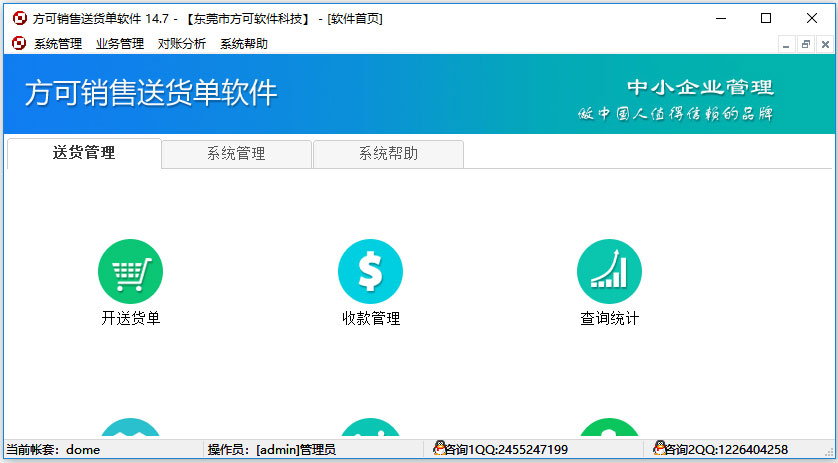
Task: Click the app logo in the title bar
Action: (20, 18)
